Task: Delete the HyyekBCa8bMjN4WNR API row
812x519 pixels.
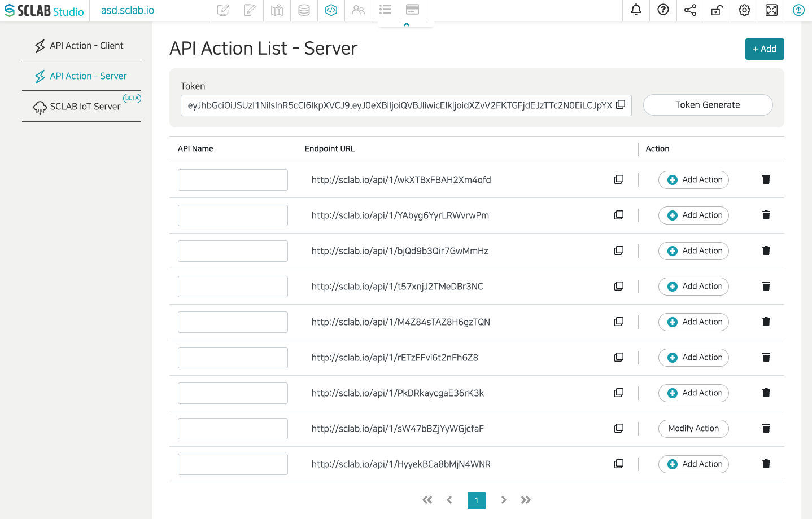Action: click(x=766, y=464)
